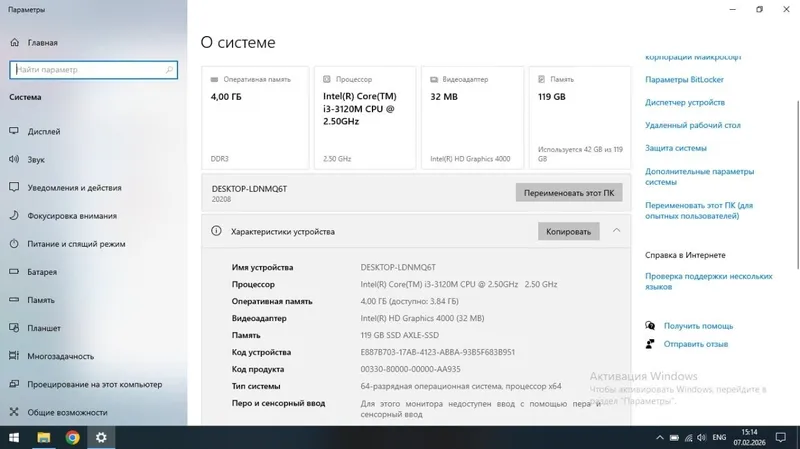Open Диспетчер устройств link
This screenshot has width=800, height=449.
coord(685,102)
